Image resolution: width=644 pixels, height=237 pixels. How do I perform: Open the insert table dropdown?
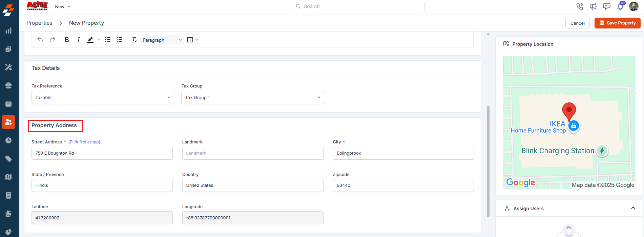click(192, 40)
